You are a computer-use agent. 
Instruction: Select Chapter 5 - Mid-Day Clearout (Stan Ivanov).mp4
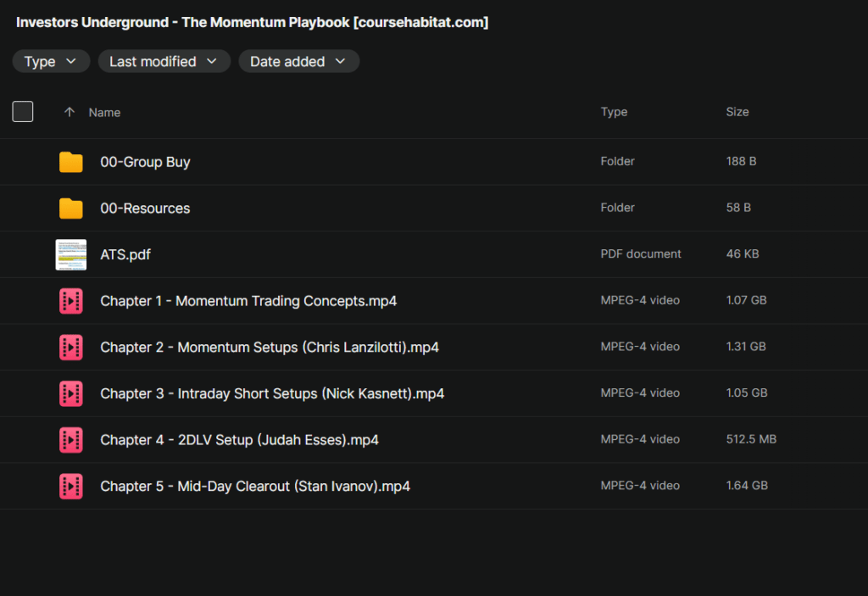[x=255, y=487]
